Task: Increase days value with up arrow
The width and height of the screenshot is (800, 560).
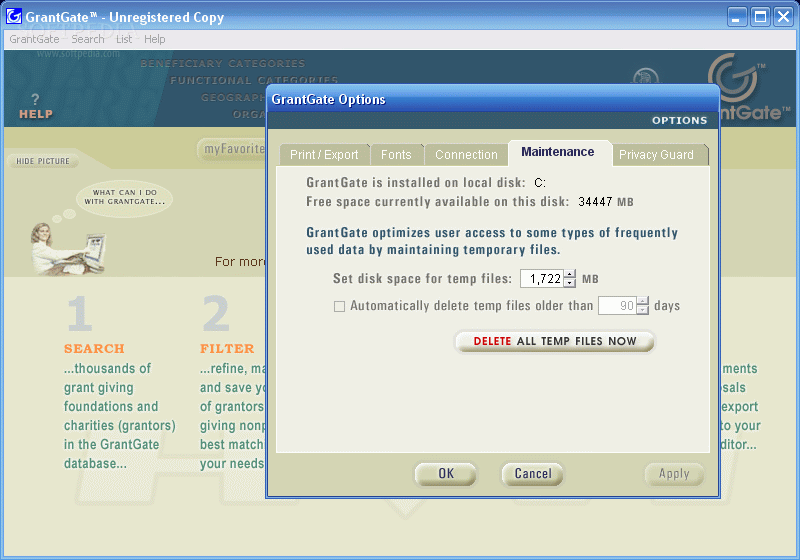Action: 643,301
